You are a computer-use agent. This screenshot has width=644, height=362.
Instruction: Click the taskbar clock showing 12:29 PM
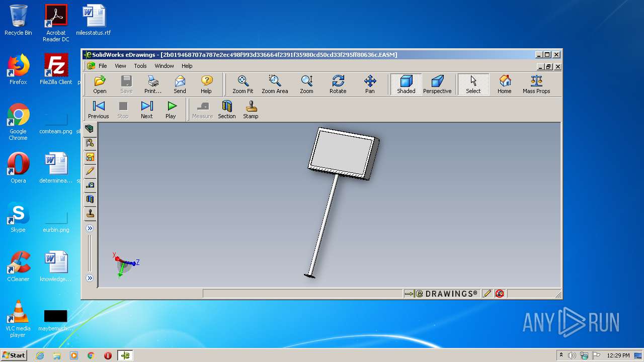(x=618, y=355)
